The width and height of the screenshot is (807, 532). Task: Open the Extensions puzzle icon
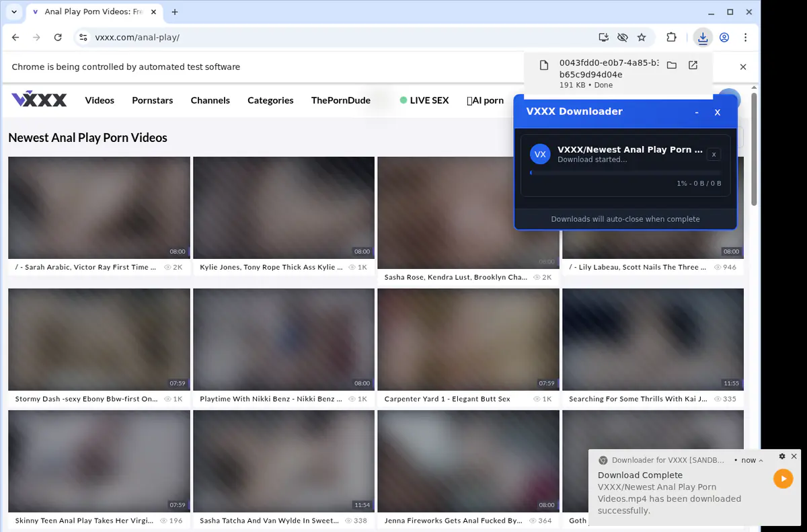(x=671, y=38)
